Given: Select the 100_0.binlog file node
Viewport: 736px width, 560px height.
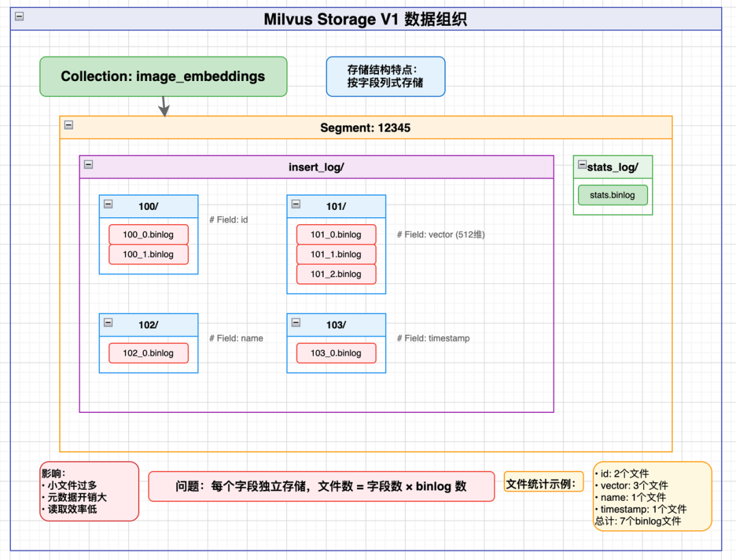Looking at the screenshot, I should tap(149, 234).
